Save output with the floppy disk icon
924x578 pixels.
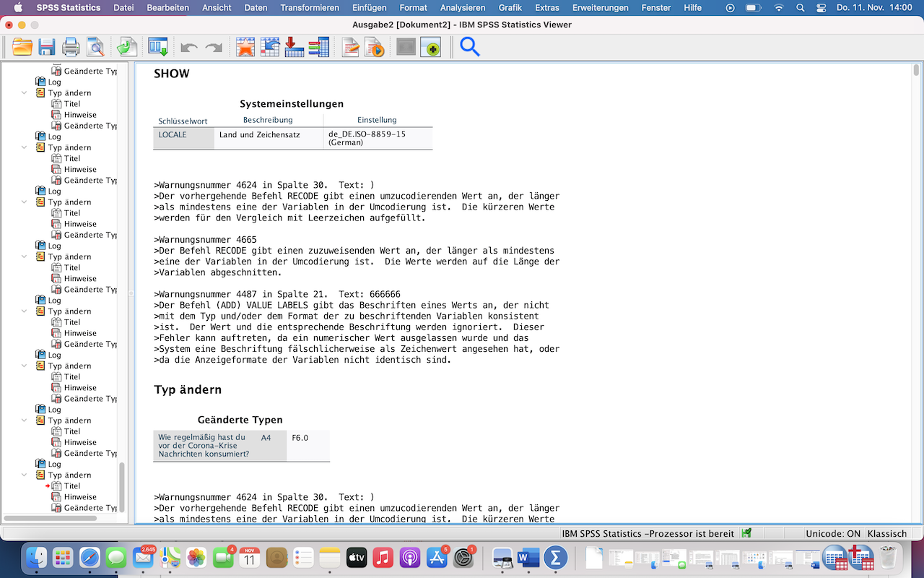tap(47, 48)
